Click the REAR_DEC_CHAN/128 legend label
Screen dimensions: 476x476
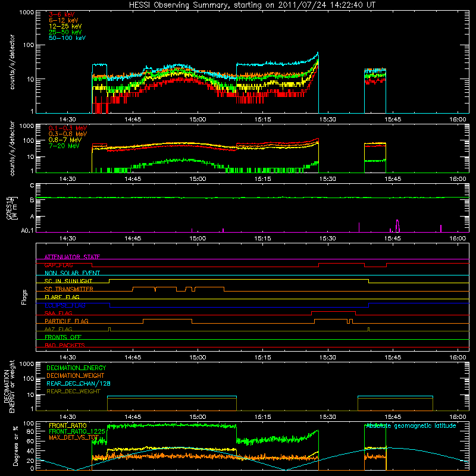tap(79, 384)
